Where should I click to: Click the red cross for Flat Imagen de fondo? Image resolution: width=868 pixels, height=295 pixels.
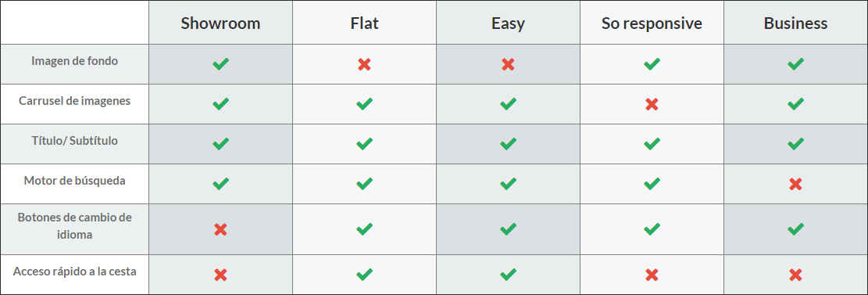coord(364,64)
